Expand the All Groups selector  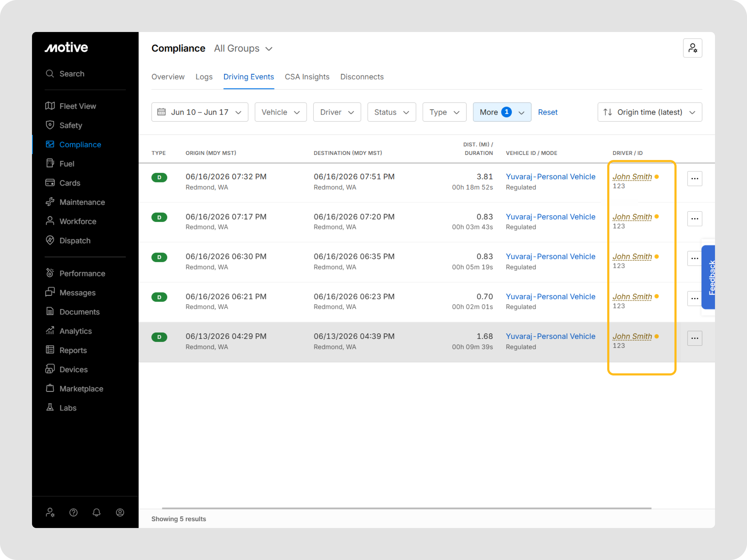(x=243, y=48)
